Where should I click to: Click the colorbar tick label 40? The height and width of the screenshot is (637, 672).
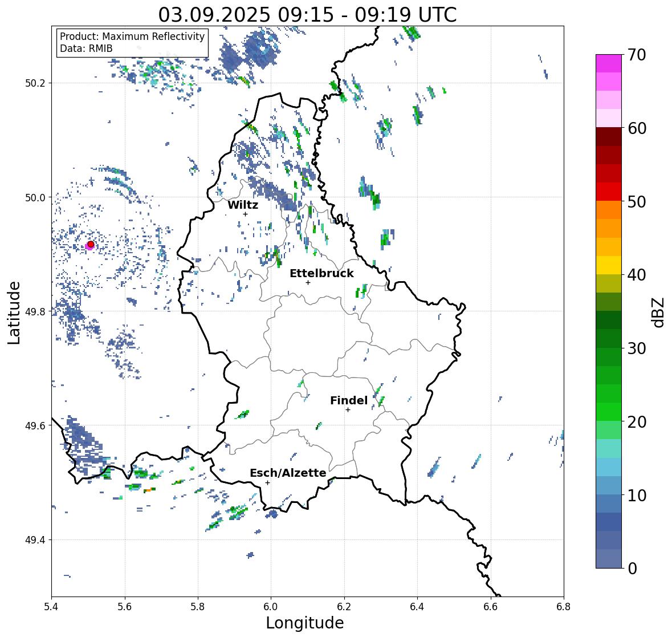pyautogui.click(x=637, y=275)
